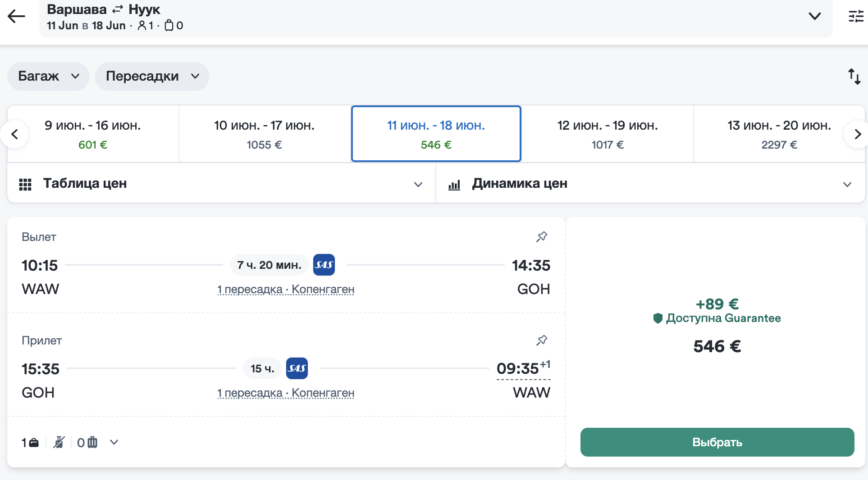Open the Багаж filter dropdown
This screenshot has height=480, width=868.
tap(48, 77)
